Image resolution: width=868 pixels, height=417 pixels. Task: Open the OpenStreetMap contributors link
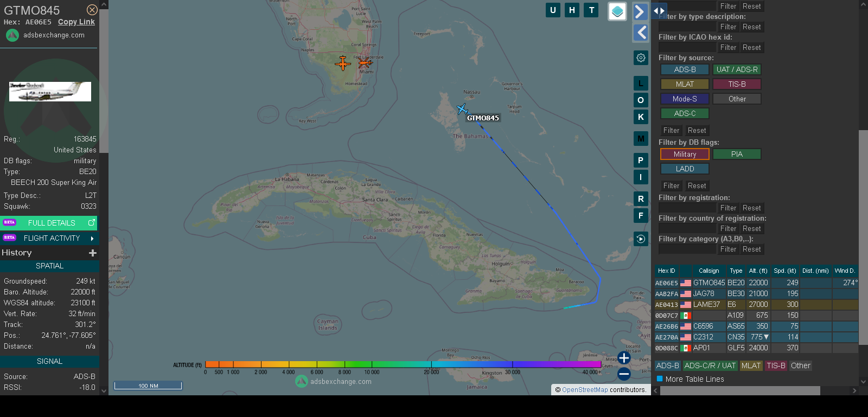coord(585,389)
